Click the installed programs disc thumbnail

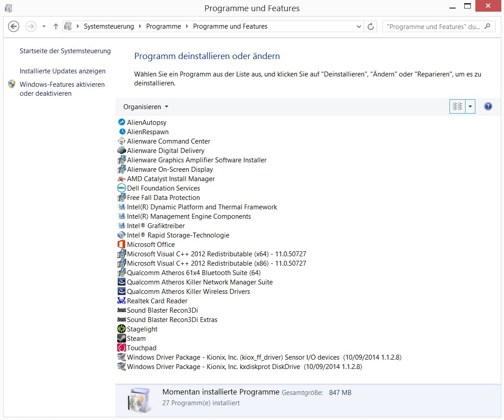click(x=139, y=400)
